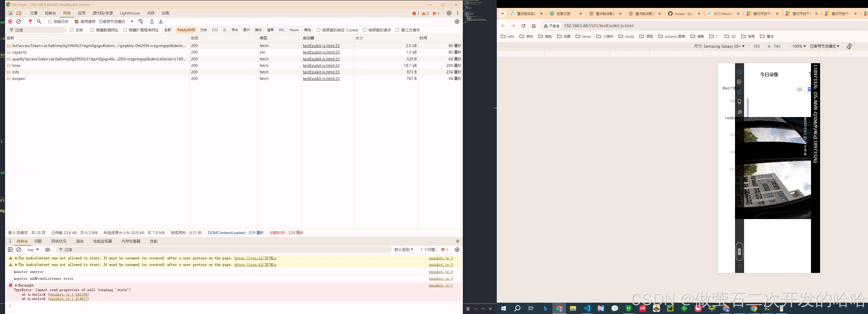Open network conditions wifi icon
This screenshot has width=868, height=314.
141,22
